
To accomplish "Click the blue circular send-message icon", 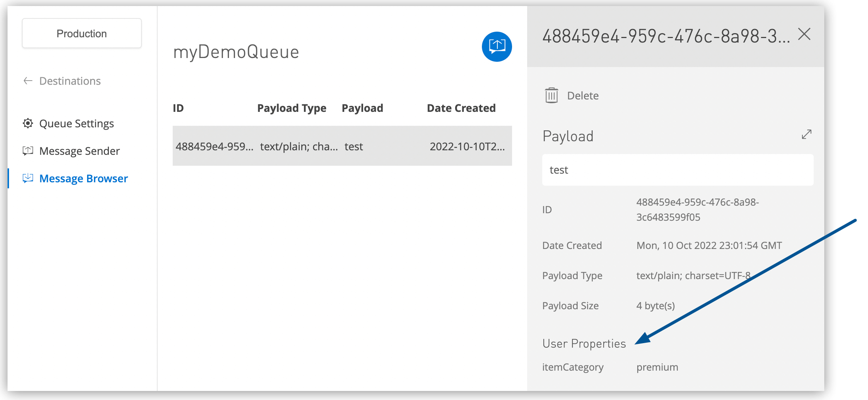I will tap(497, 46).
